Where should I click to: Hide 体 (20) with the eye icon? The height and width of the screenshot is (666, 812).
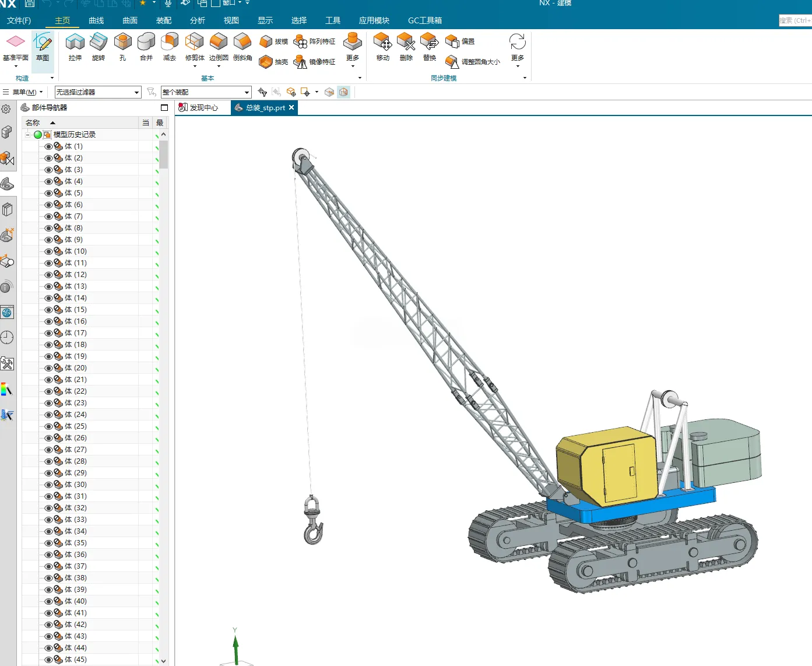click(48, 368)
